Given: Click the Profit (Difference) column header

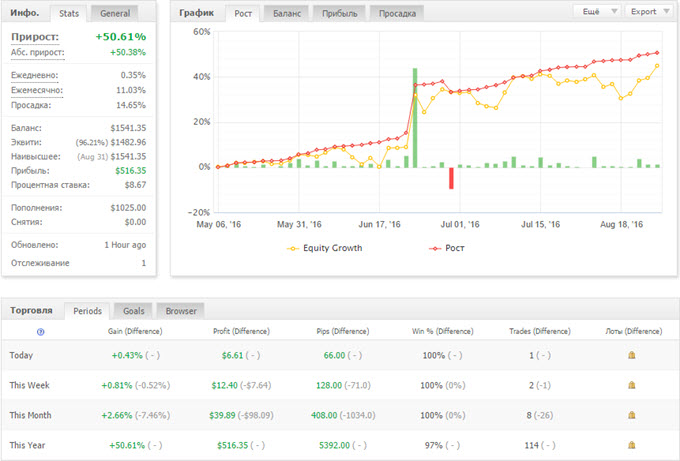Looking at the screenshot, I should pyautogui.click(x=241, y=331).
